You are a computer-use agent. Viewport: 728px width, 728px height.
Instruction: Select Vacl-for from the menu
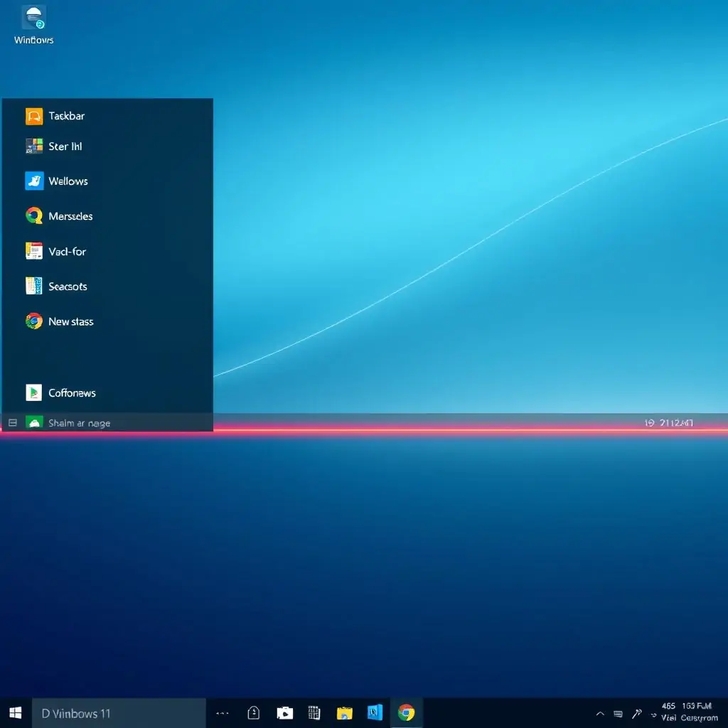click(66, 251)
